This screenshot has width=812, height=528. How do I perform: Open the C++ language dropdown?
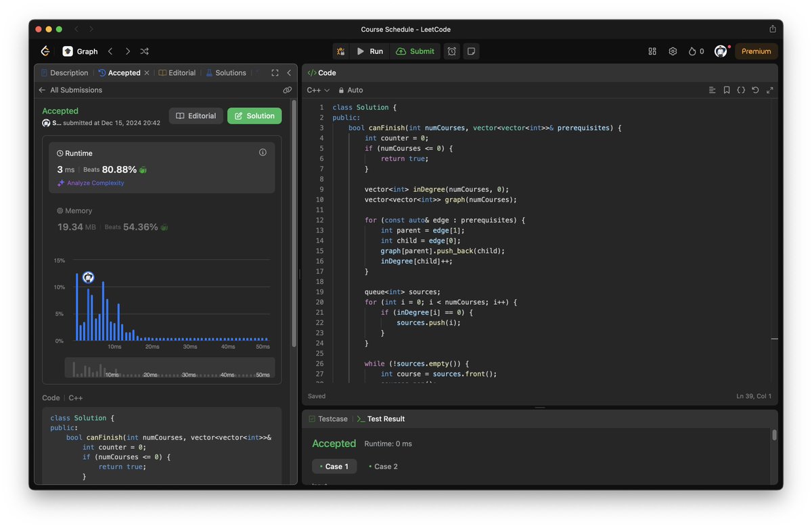[x=318, y=90]
